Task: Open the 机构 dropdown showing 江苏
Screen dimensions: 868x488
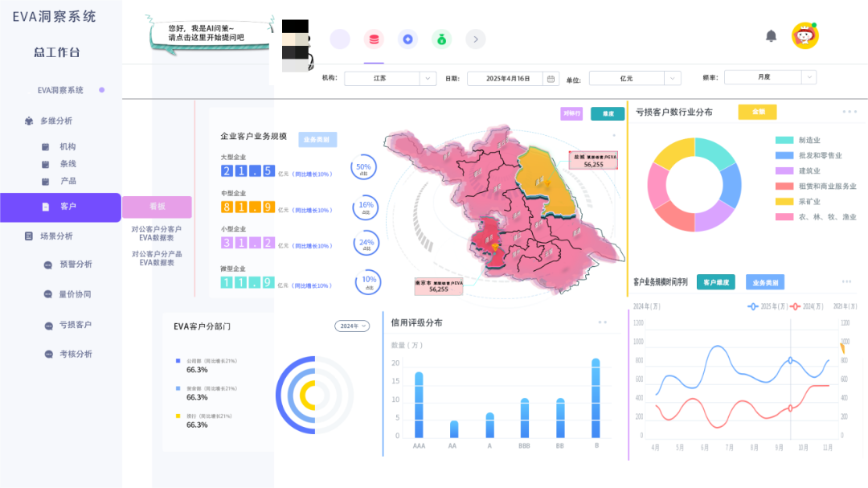Action: click(390, 77)
